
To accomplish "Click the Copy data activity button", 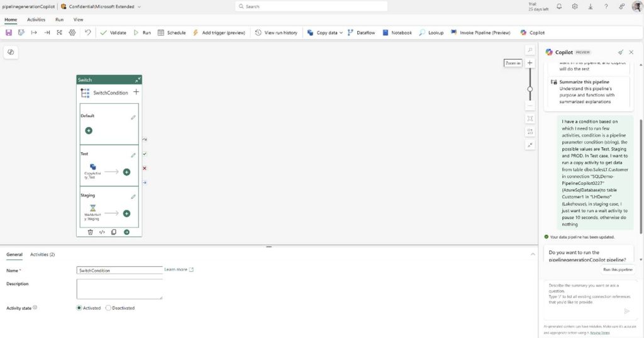I will [323, 33].
